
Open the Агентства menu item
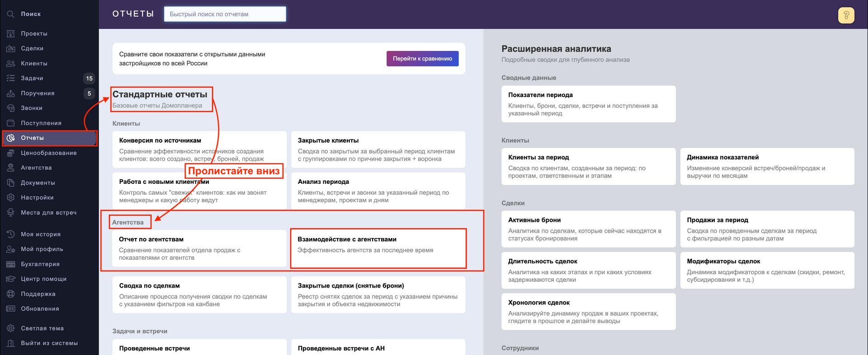point(49,168)
